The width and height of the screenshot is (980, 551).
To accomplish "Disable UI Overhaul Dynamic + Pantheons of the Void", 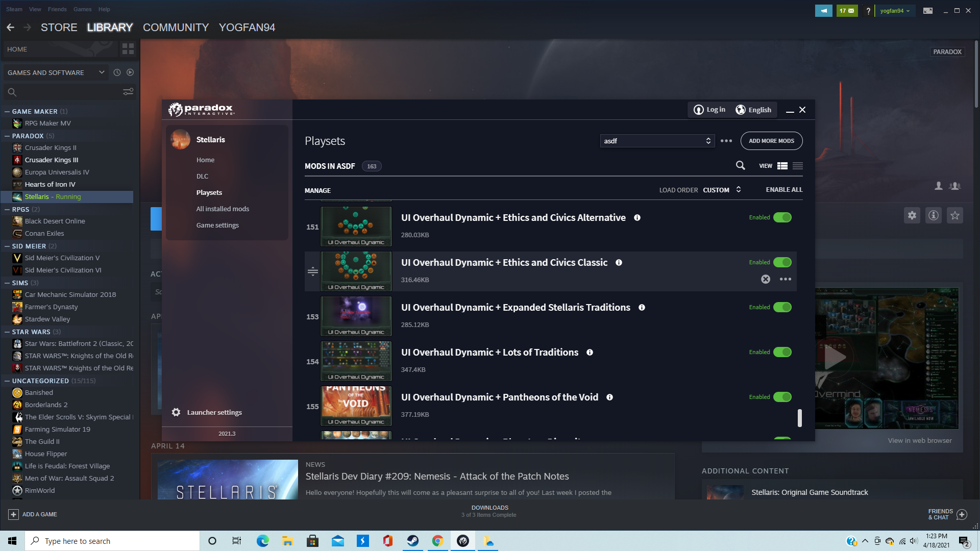I will [782, 397].
